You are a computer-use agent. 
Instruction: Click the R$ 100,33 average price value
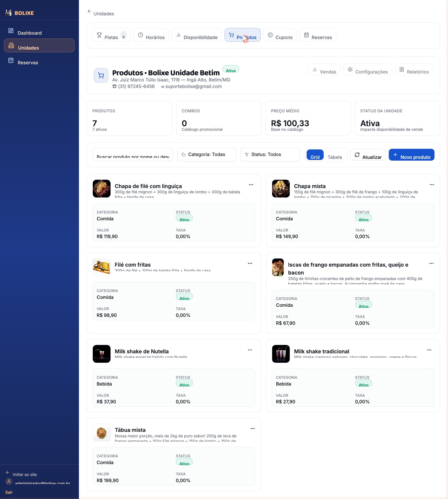[x=290, y=123]
